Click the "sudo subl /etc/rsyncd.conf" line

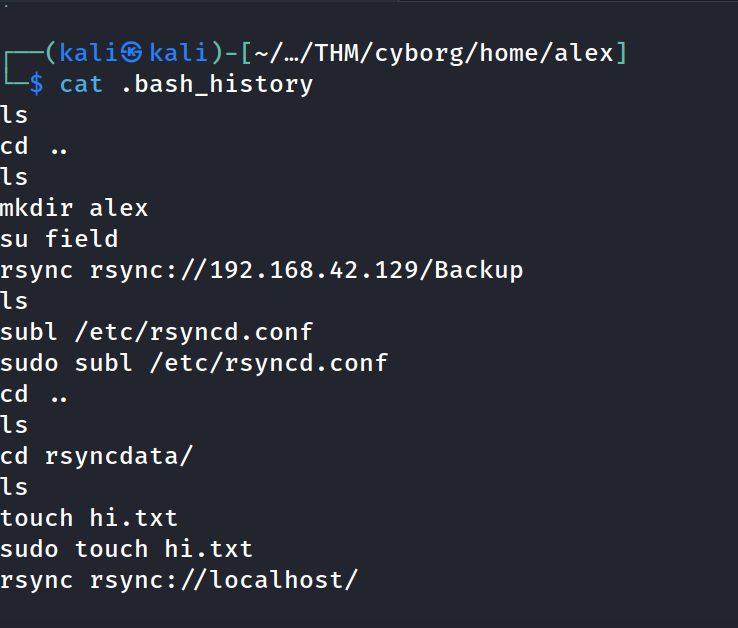click(194, 363)
